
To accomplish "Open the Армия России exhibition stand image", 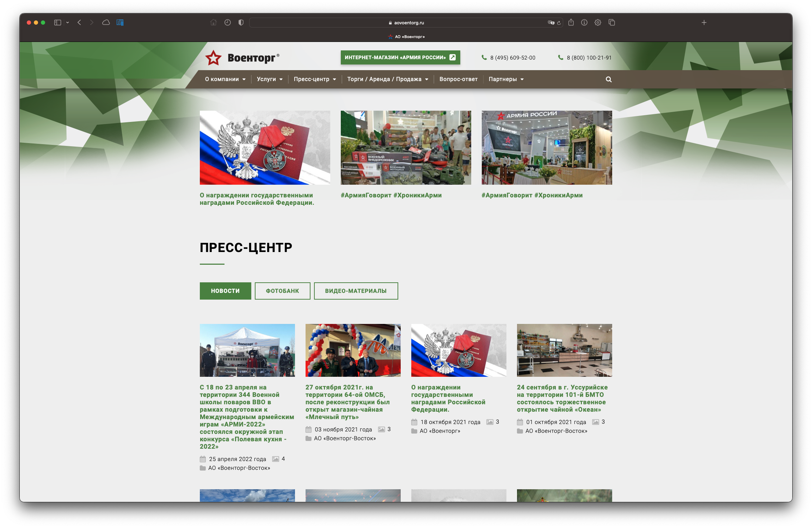I will pyautogui.click(x=547, y=148).
